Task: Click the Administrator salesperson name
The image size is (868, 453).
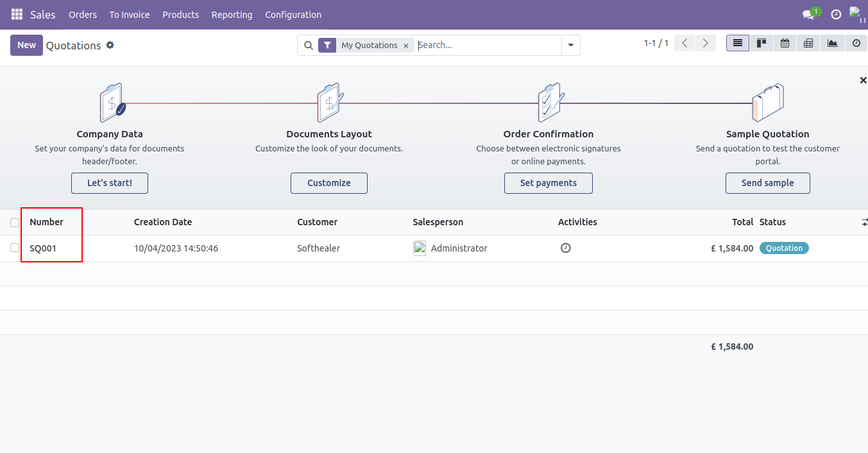Action: click(x=459, y=248)
